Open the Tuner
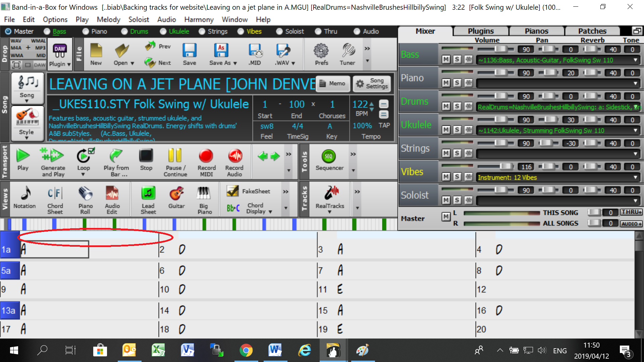This screenshot has height=362, width=644. click(x=347, y=54)
